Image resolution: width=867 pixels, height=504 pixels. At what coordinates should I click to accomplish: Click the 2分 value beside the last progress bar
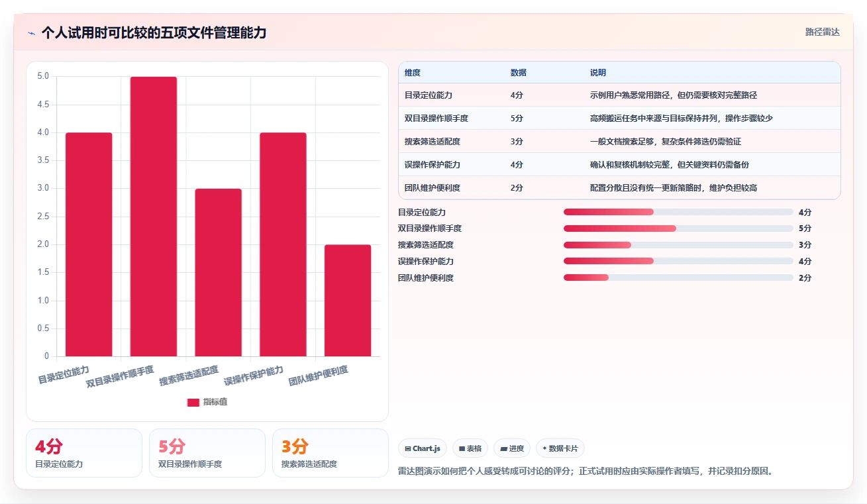pos(805,277)
